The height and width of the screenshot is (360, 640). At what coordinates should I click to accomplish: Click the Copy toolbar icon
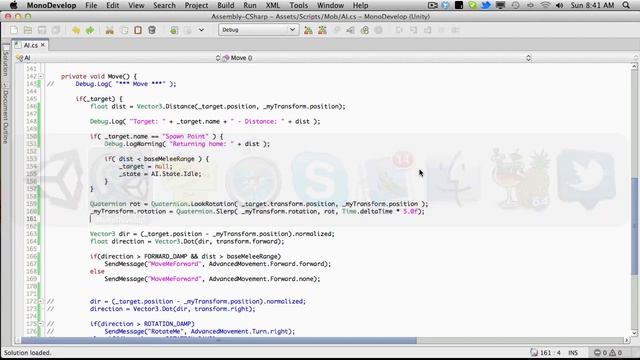tap(124, 30)
